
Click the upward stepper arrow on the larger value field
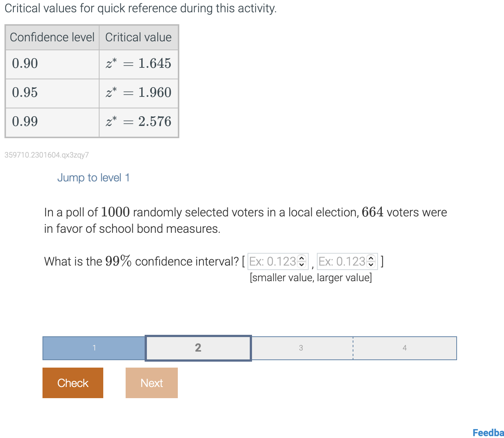(x=371, y=259)
